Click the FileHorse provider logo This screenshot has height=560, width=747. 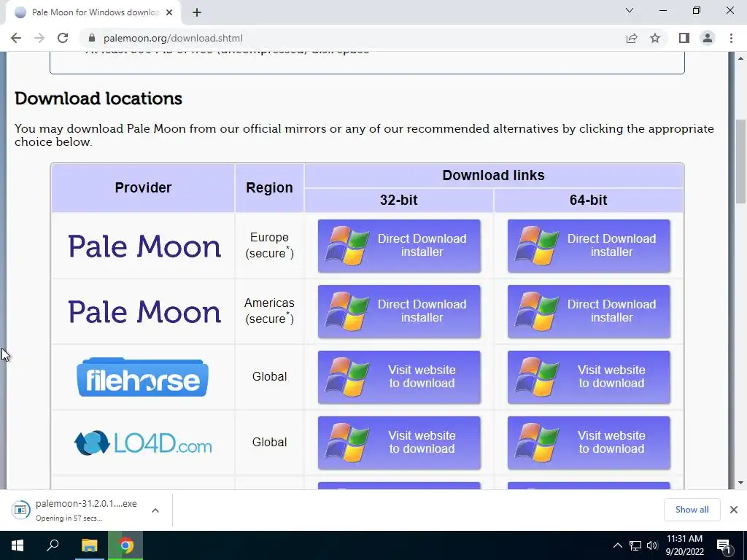pos(142,377)
